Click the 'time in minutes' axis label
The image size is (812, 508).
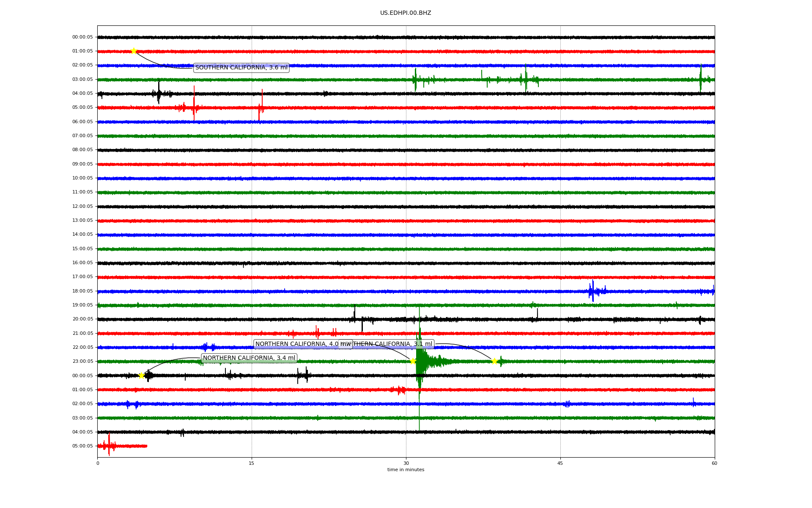(405, 469)
